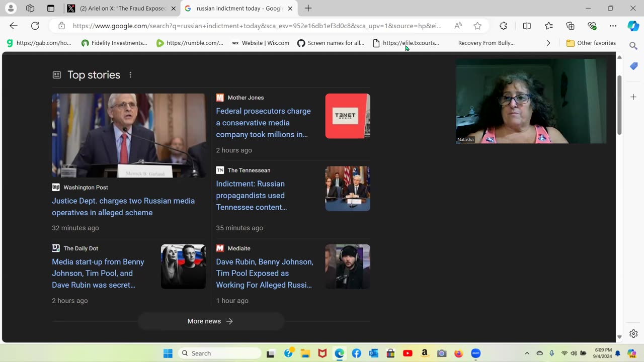644x362 pixels.
Task: Open Top stories three-dot options
Action: (x=130, y=75)
